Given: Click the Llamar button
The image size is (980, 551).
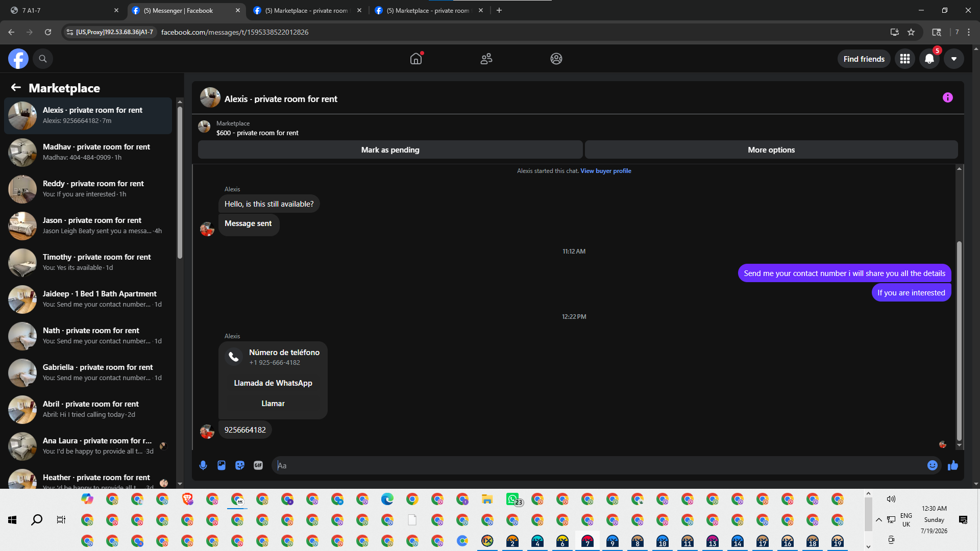Looking at the screenshot, I should click(273, 404).
